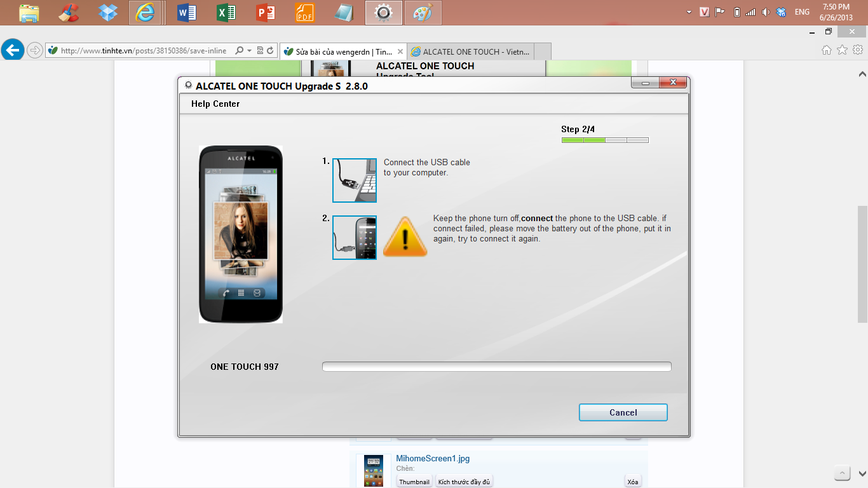Click the USB-to-computer illustration in step 1

[x=355, y=180]
